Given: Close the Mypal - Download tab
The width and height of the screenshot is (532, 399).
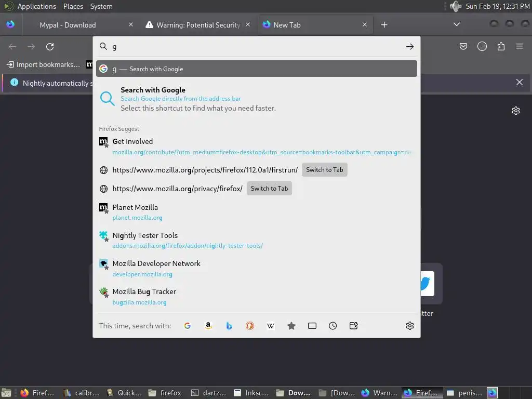Looking at the screenshot, I should tap(131, 24).
